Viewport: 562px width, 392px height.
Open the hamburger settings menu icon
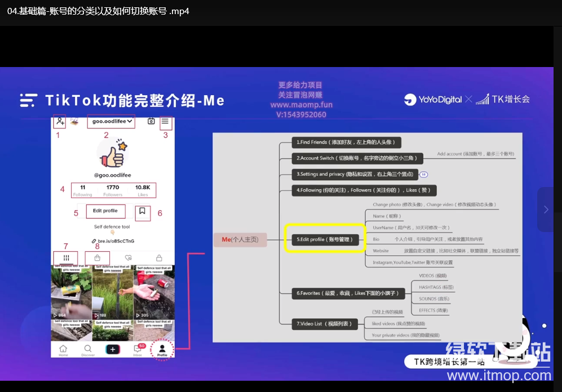tap(165, 121)
